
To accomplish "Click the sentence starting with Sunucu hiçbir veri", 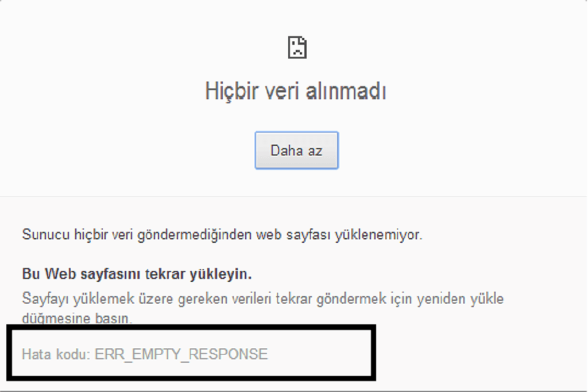I will [222, 235].
